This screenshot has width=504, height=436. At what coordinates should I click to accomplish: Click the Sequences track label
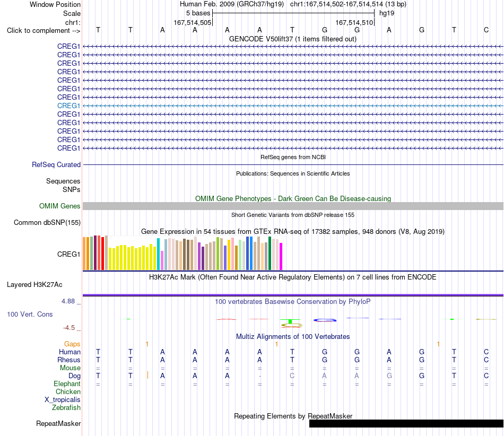click(x=63, y=181)
